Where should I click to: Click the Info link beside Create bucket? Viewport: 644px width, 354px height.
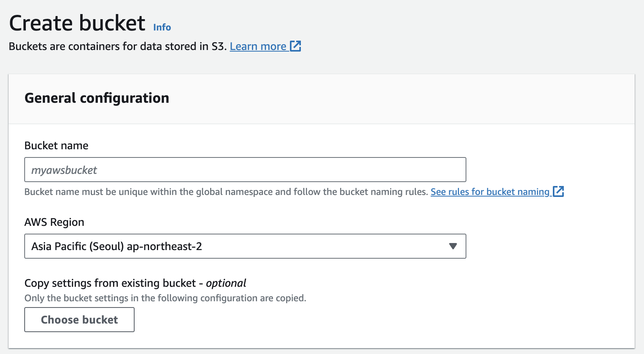point(162,27)
